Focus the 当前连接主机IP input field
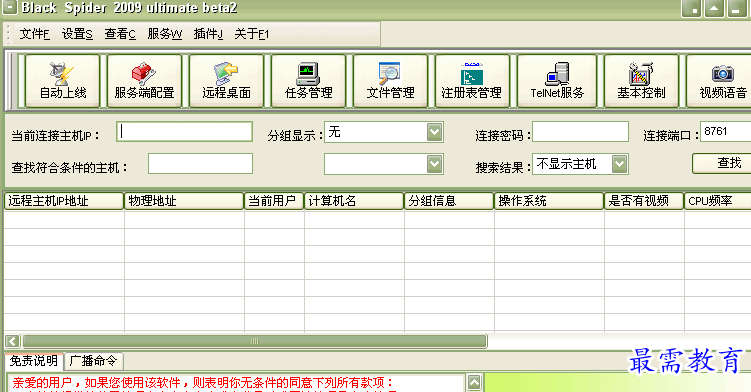This screenshot has width=751, height=392. pyautogui.click(x=184, y=131)
